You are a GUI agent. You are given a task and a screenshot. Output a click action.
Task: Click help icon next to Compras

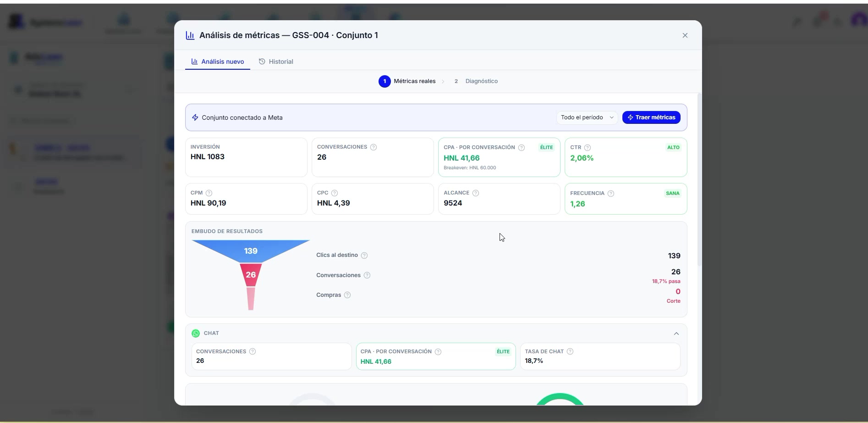pos(347,295)
